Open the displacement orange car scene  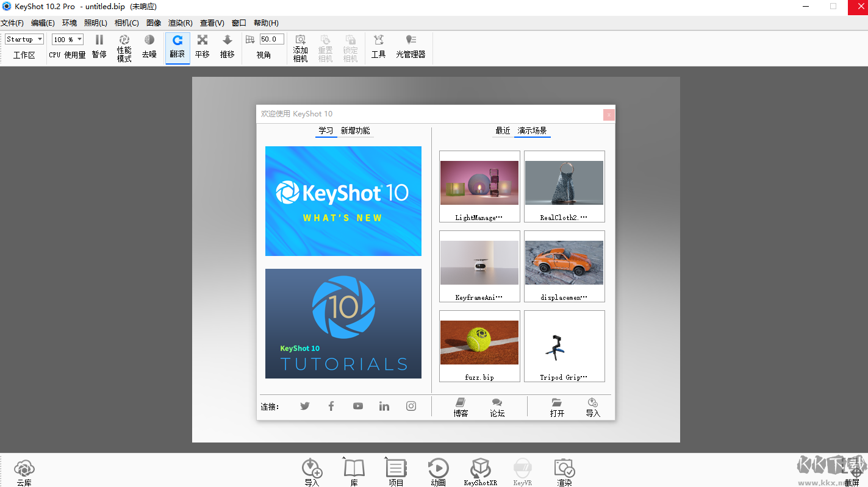click(x=564, y=266)
